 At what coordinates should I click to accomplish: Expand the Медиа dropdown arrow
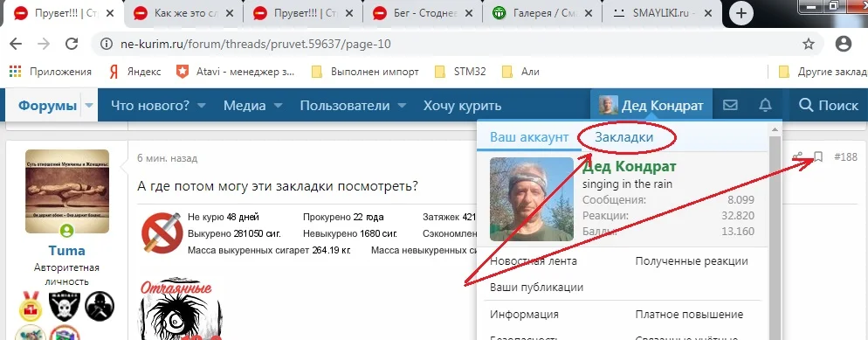[278, 106]
